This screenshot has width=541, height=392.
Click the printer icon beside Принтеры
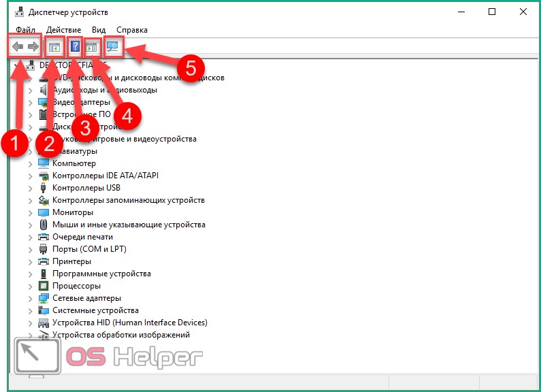[44, 261]
